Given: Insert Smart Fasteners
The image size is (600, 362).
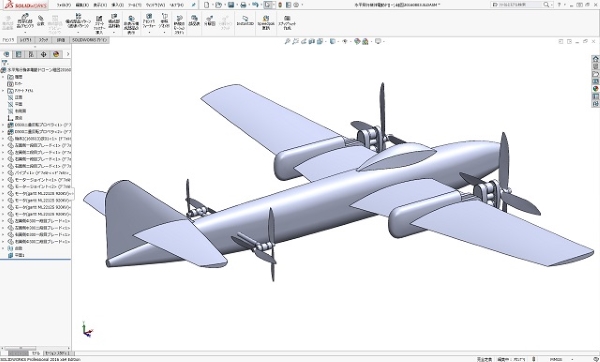Looking at the screenshot, I should [99, 25].
